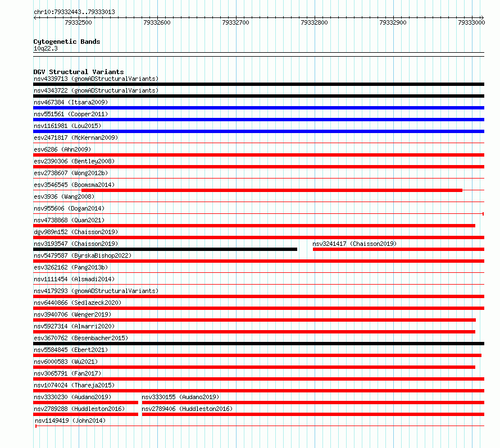500x448 pixels.
Task: Select the esv3262162 Pang2013b label
Action: [71, 267]
